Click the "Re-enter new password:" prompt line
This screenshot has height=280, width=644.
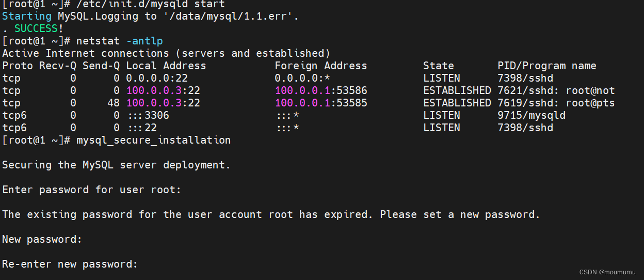coord(70,264)
